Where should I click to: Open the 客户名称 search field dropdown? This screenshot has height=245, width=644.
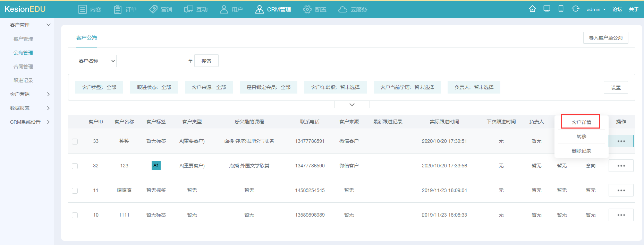click(x=96, y=61)
